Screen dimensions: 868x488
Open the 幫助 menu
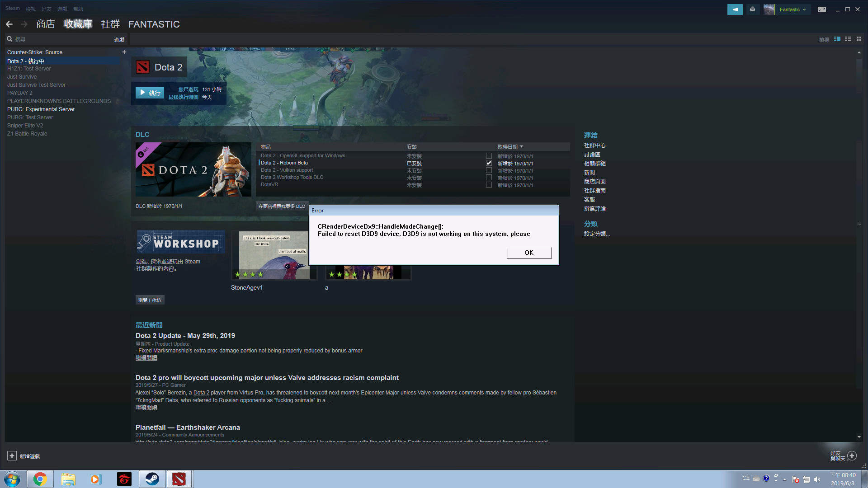click(78, 9)
